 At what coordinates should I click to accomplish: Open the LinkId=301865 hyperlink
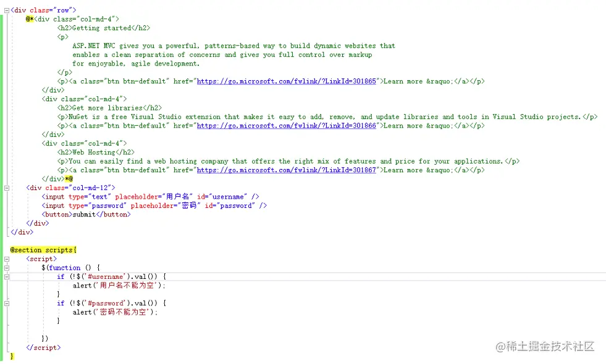(x=287, y=81)
